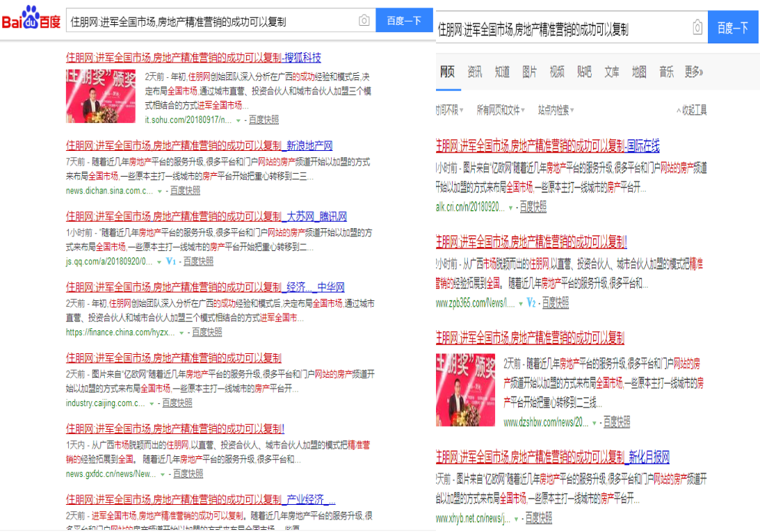Open the 更多» tab menu
Image resolution: width=760 pixels, height=532 pixels.
click(694, 72)
